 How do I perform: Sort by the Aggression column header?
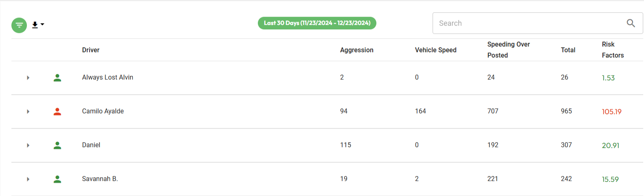coord(356,50)
